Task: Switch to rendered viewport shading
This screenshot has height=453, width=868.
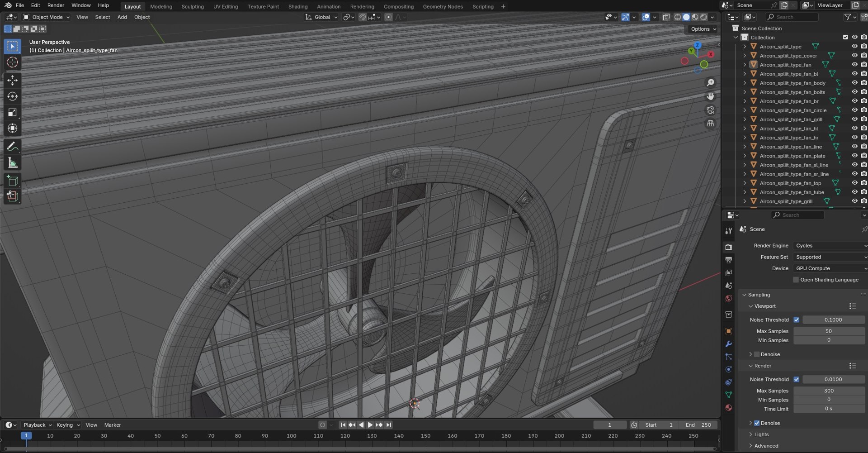Action: [x=703, y=17]
